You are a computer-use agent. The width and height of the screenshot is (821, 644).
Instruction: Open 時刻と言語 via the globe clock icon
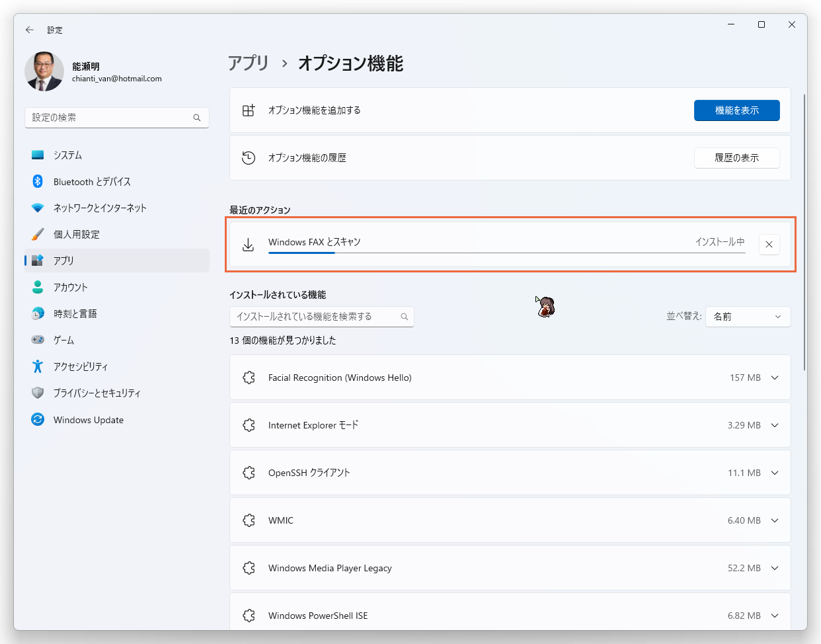(38, 313)
